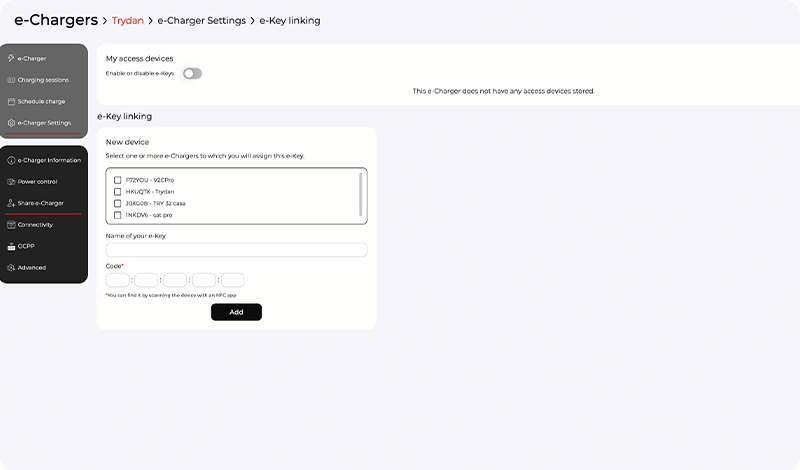Open the Connectivity menu item
This screenshot has height=470, width=800.
(x=35, y=225)
